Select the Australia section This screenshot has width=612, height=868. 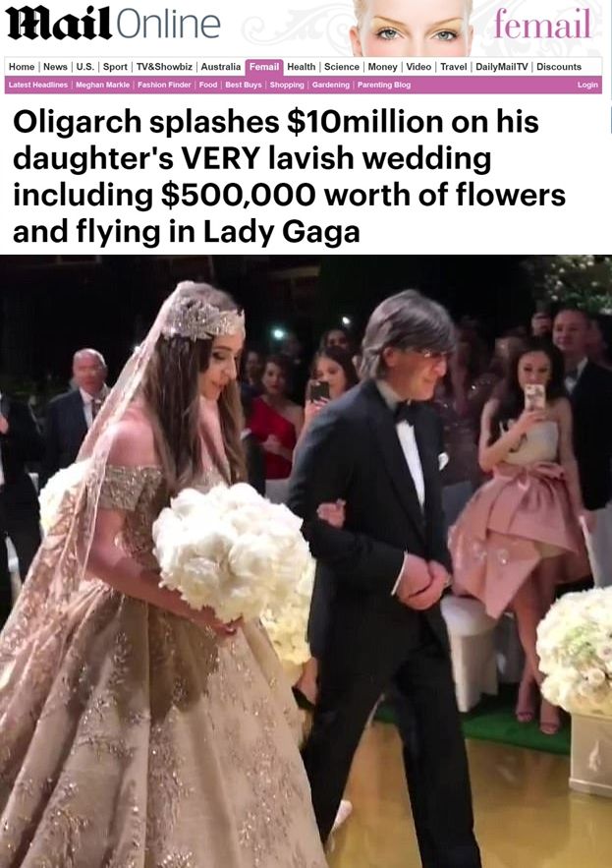pos(221,67)
